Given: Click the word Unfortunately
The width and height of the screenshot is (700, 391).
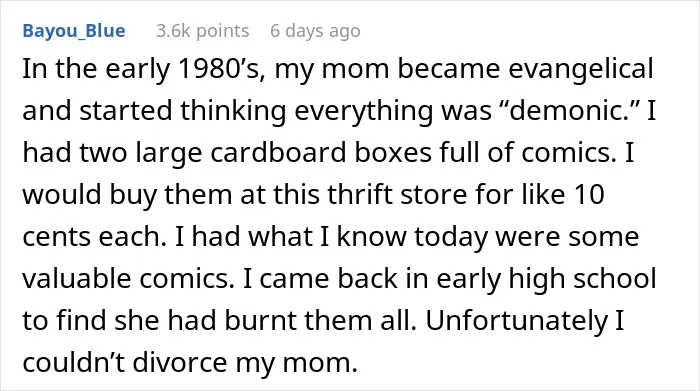Looking at the screenshot, I should click(516, 320).
